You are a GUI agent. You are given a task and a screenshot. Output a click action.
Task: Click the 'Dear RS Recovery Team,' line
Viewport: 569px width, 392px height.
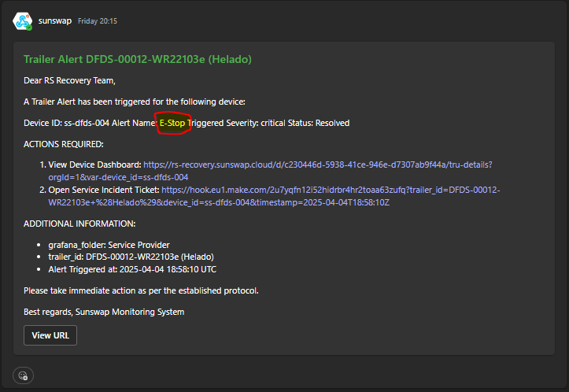(69, 80)
